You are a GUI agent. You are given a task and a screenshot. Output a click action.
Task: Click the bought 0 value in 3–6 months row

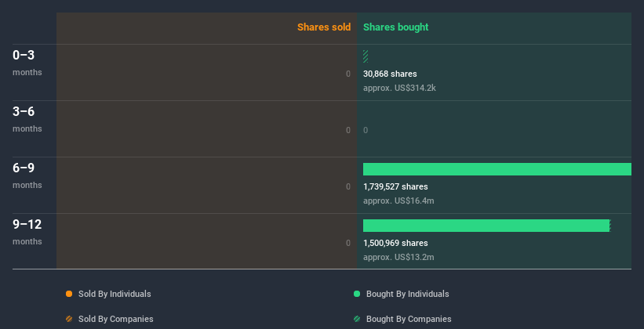point(366,131)
